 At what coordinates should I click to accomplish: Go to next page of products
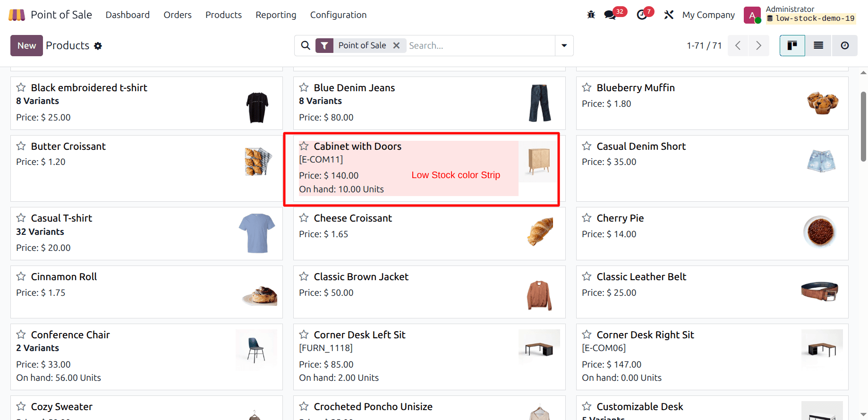(758, 45)
